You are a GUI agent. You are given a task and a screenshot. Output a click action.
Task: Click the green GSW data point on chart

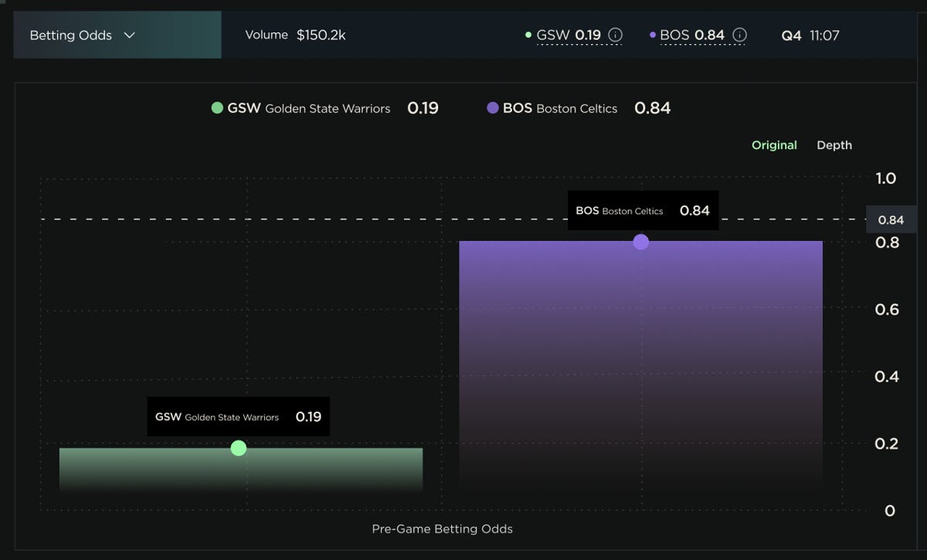(x=239, y=448)
